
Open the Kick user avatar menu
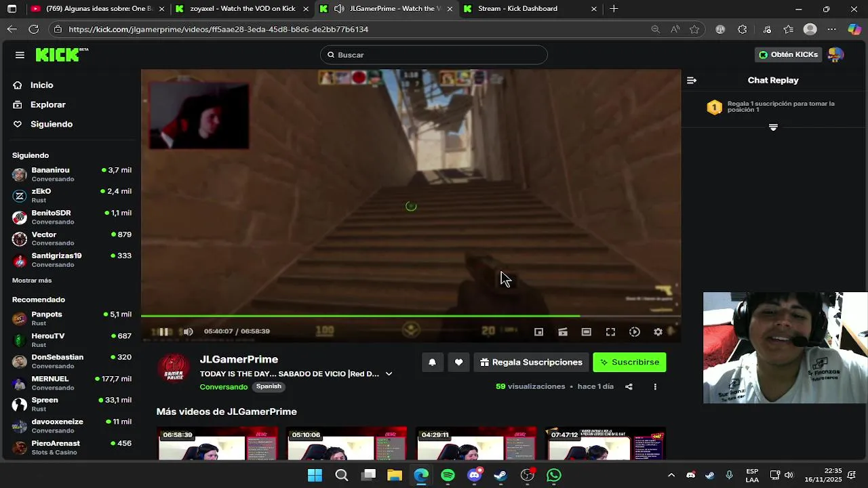click(835, 55)
